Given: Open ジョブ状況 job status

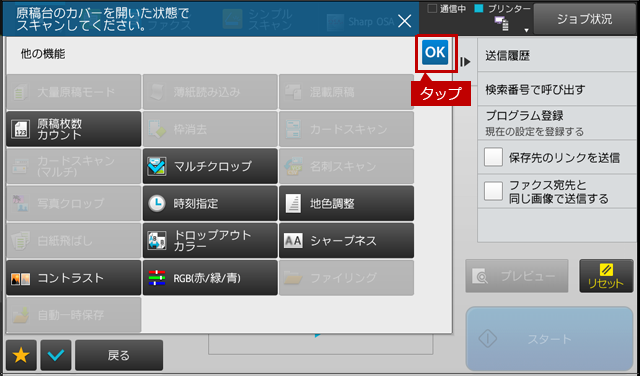Looking at the screenshot, I should [x=584, y=19].
